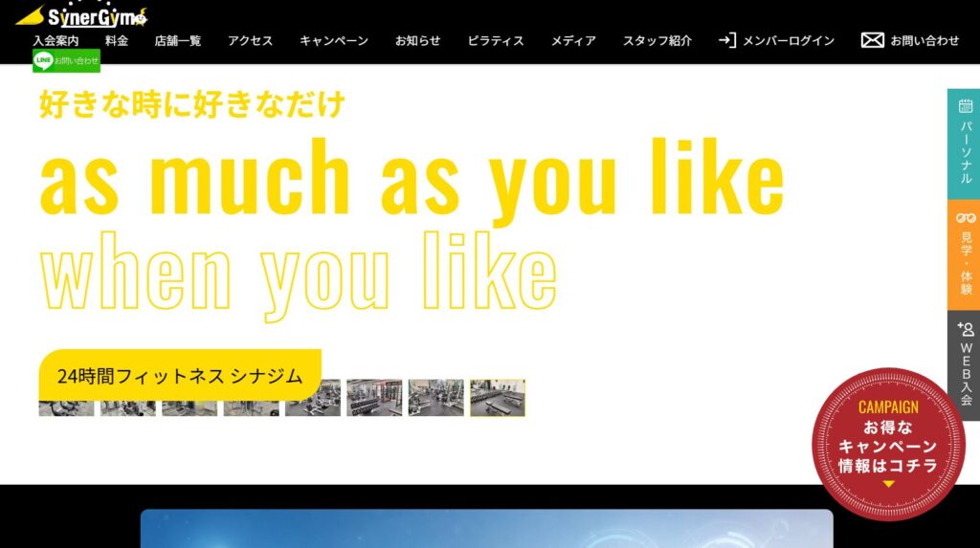The width and height of the screenshot is (980, 548).
Task: Select the sixth gym thumbnail
Action: pyautogui.click(x=374, y=398)
